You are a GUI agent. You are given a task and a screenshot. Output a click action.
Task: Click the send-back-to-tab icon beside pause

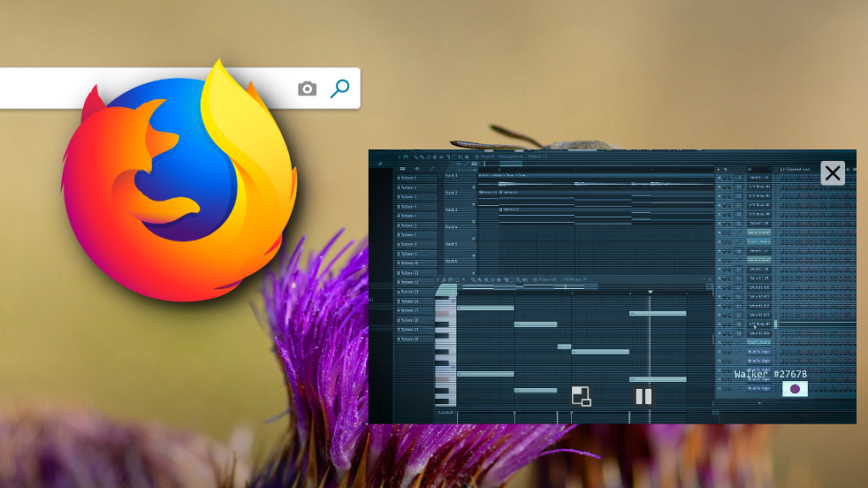(x=581, y=396)
